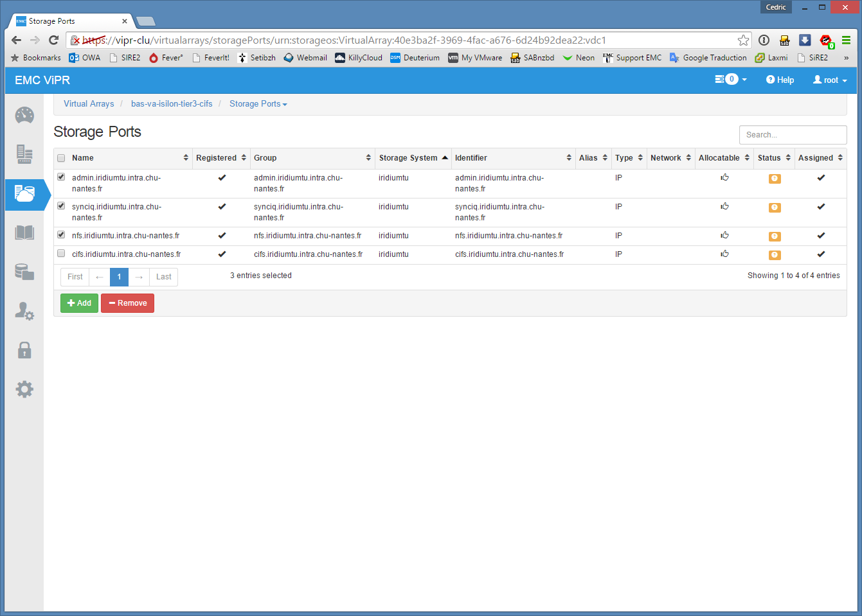Go to Virtual Arrays breadcrumb link
The height and width of the screenshot is (616, 862).
tap(89, 104)
